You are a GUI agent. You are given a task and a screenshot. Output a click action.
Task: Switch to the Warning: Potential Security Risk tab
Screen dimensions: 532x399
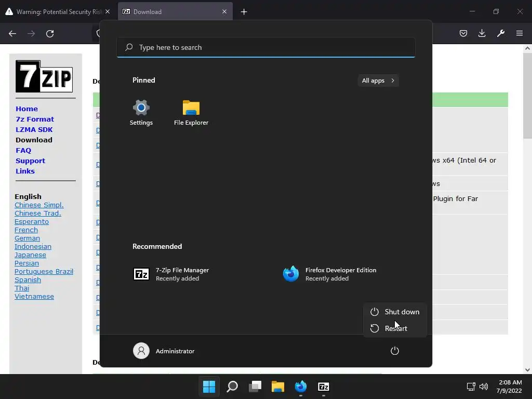pyautogui.click(x=57, y=11)
